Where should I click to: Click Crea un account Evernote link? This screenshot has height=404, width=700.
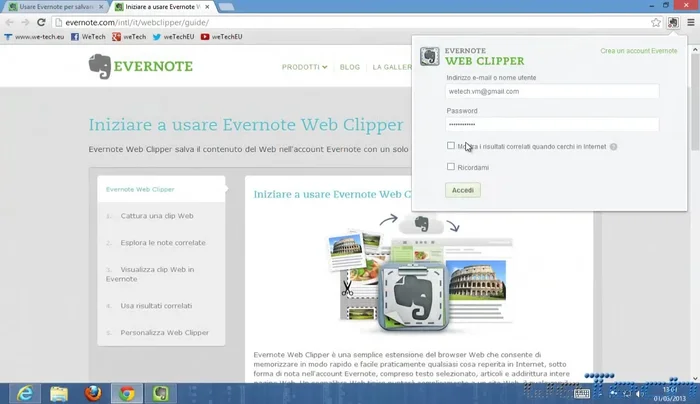(638, 51)
